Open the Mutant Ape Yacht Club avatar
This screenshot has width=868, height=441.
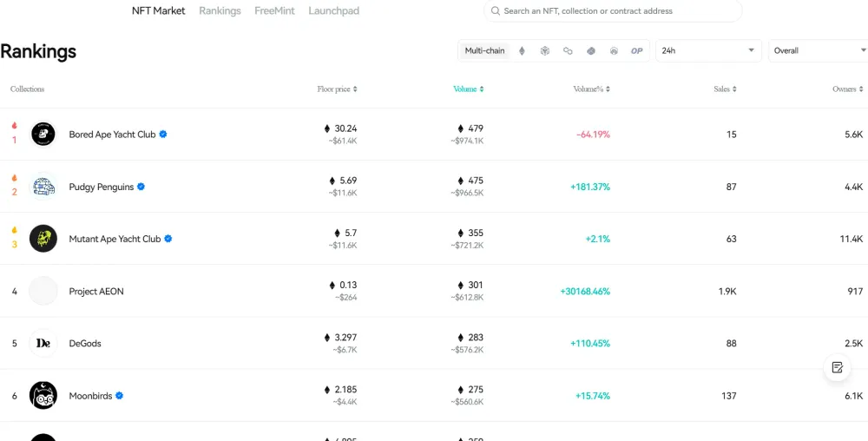(x=43, y=239)
